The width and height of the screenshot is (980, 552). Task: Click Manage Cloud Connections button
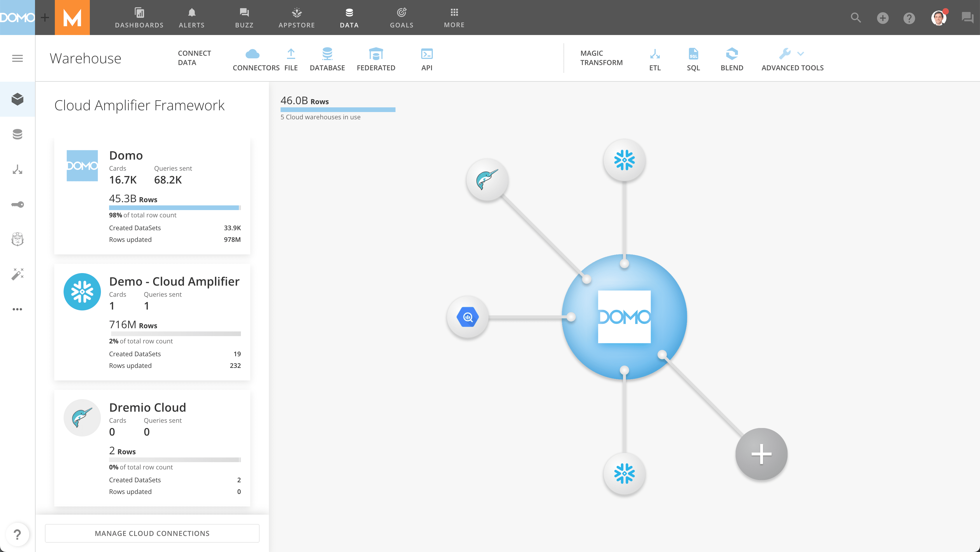152,533
